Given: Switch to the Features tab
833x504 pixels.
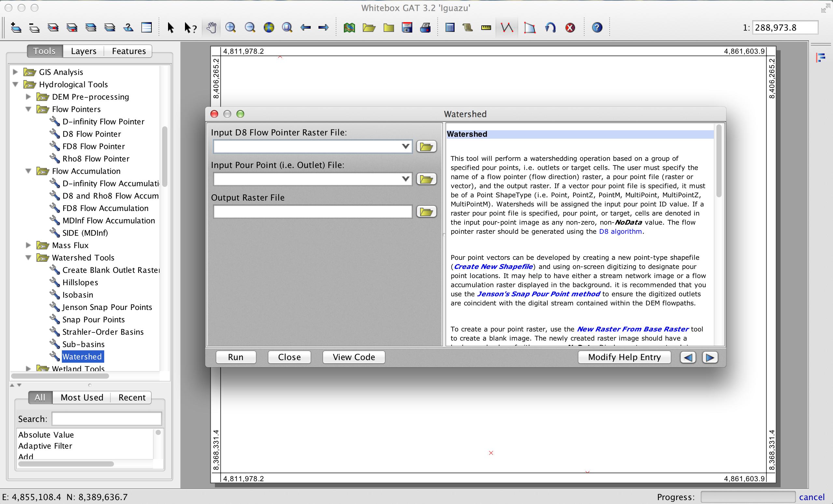Looking at the screenshot, I should [129, 51].
